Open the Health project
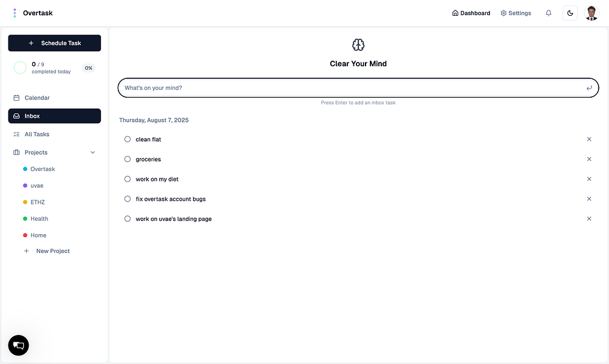Image resolution: width=609 pixels, height=364 pixels. click(39, 218)
